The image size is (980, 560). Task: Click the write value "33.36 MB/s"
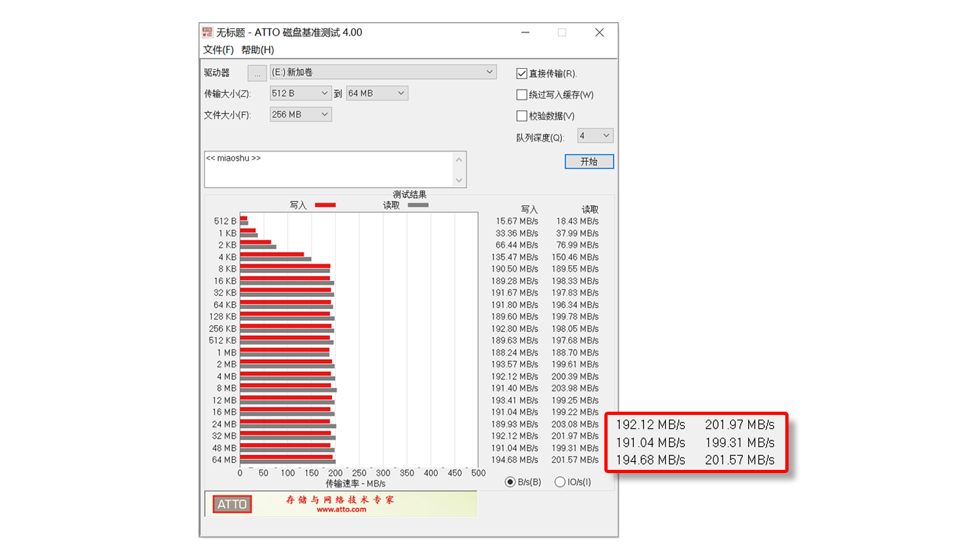click(x=517, y=233)
